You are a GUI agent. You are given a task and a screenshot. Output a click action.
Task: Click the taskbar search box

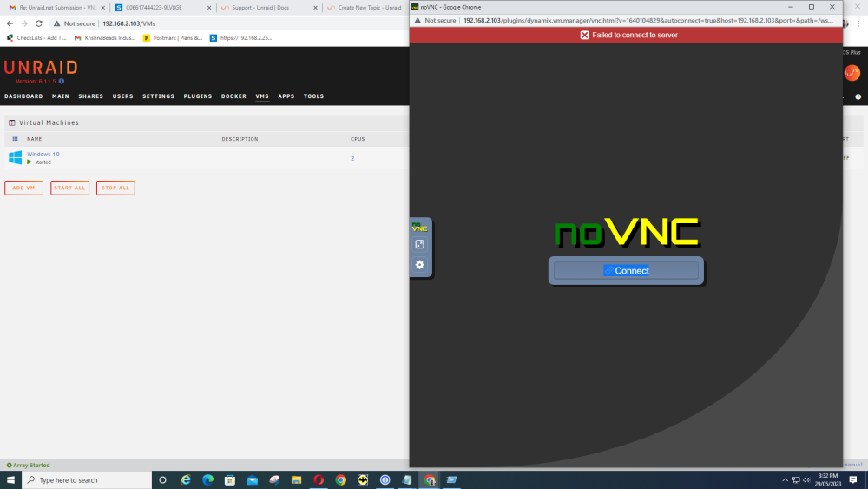(x=87, y=480)
